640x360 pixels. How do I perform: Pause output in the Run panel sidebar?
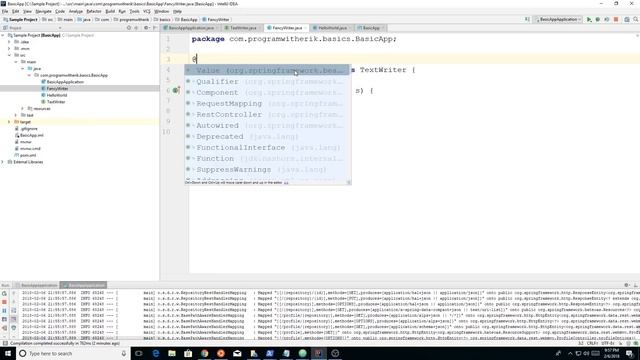4,311
